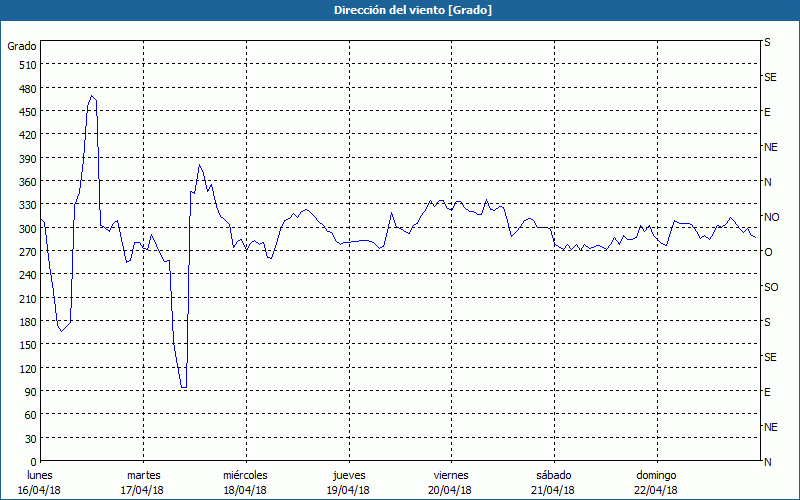This screenshot has width=800, height=500.
Task: Click the 360 tick label on the left axis
Action: pos(25,182)
